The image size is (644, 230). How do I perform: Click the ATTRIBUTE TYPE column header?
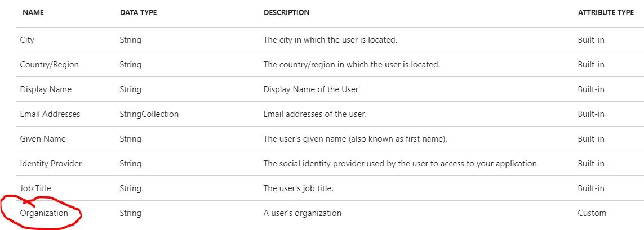606,13
